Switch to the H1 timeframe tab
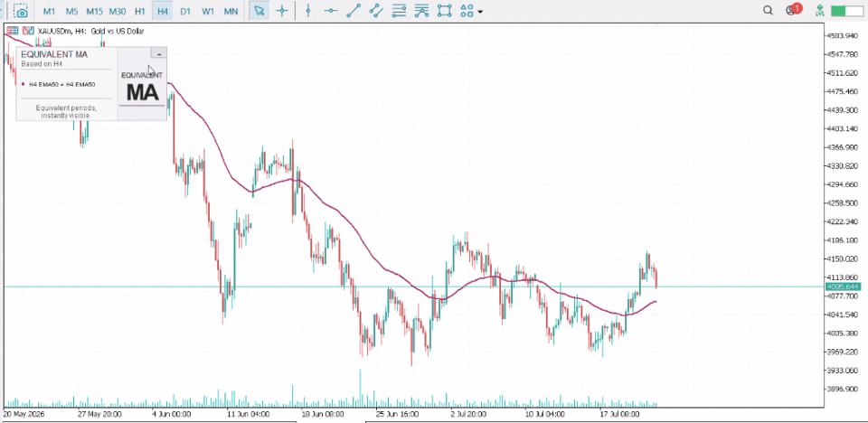The width and height of the screenshot is (868, 423). coord(140,11)
